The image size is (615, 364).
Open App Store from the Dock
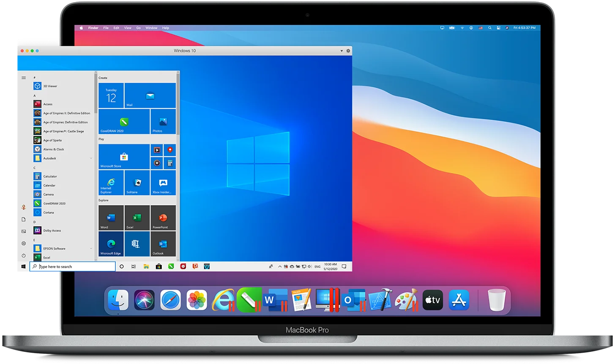point(459,300)
